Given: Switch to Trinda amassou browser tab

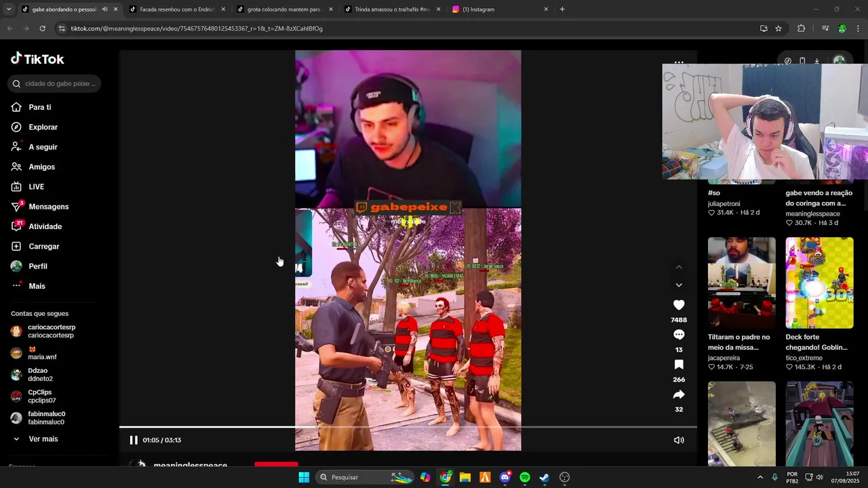Looking at the screenshot, I should coord(391,9).
